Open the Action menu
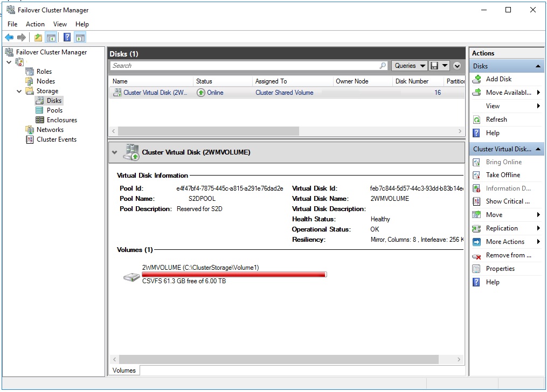 tap(35, 24)
